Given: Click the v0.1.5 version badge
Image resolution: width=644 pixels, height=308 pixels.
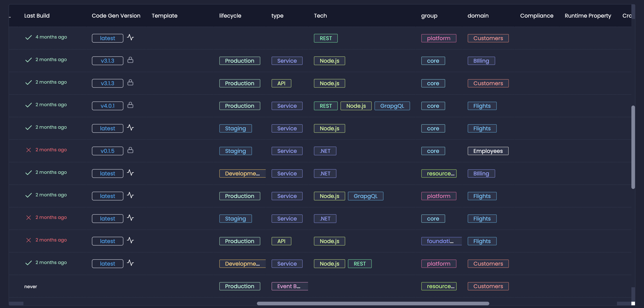Looking at the screenshot, I should point(107,151).
